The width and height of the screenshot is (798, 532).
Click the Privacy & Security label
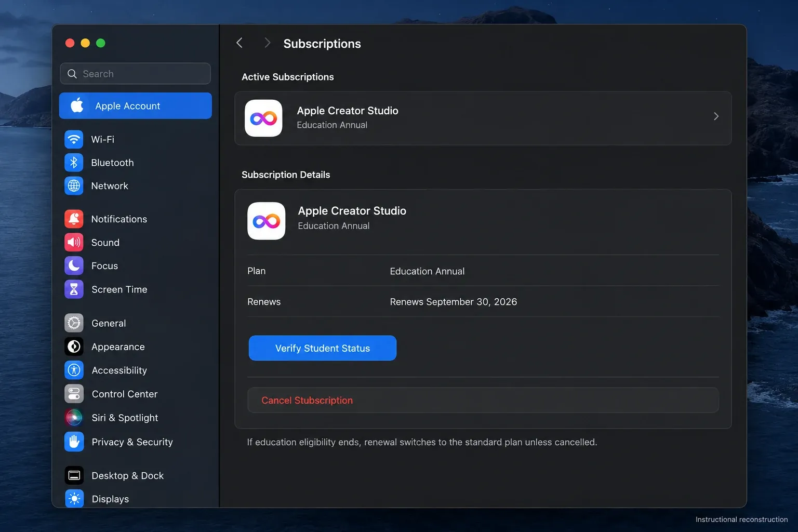[132, 442]
